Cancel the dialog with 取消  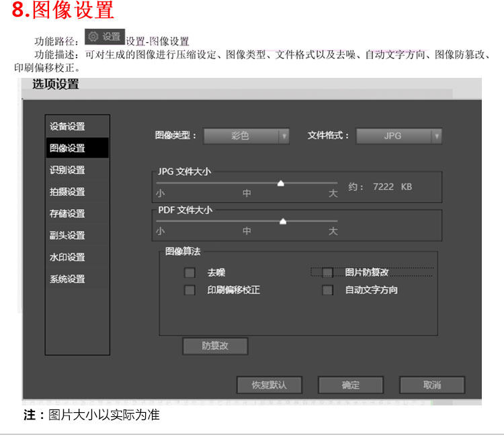(x=432, y=385)
